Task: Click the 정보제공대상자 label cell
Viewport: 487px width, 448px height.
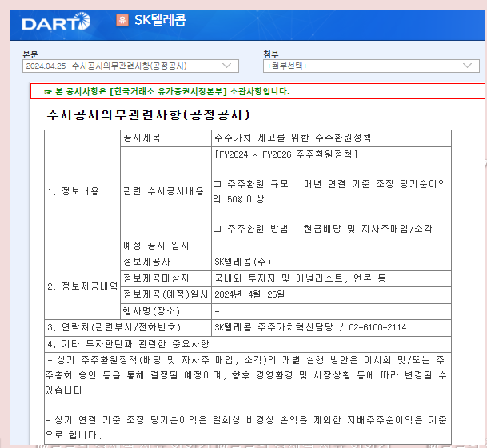Action: coord(166,278)
